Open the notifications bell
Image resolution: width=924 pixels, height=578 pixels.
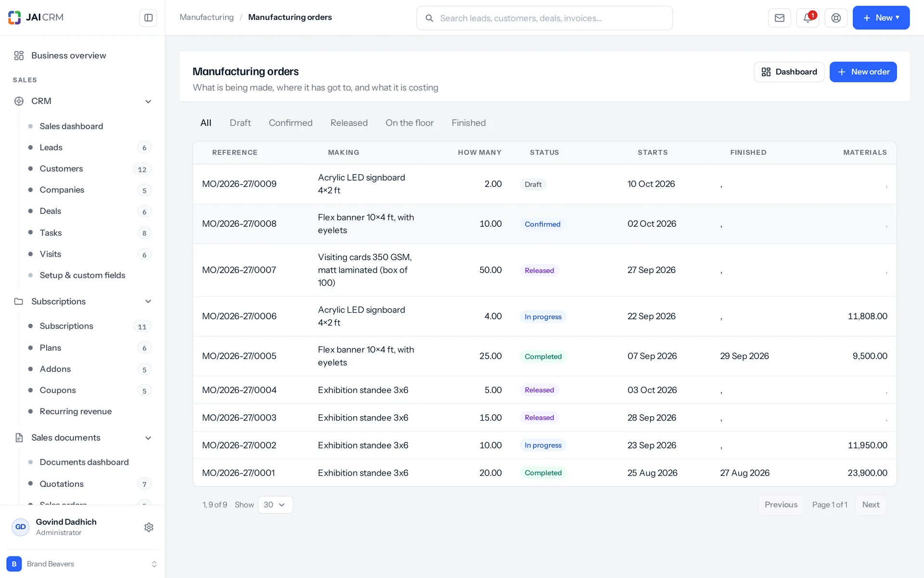click(x=808, y=18)
